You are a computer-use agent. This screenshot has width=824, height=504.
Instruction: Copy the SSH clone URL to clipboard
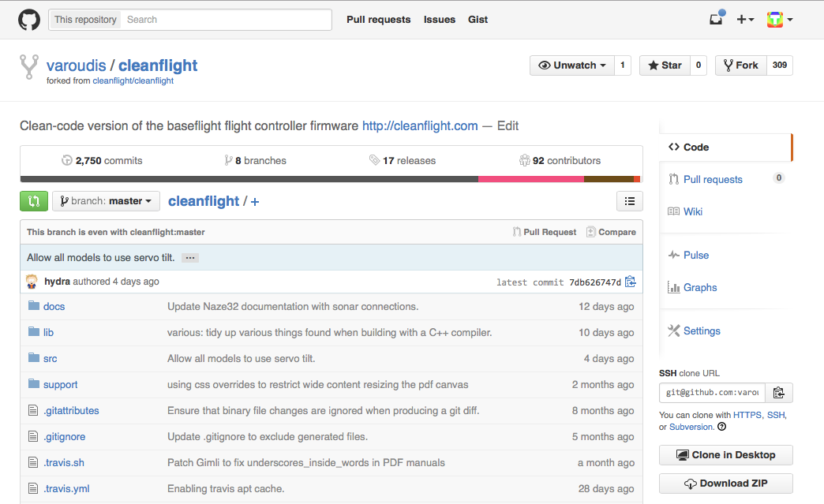point(779,393)
